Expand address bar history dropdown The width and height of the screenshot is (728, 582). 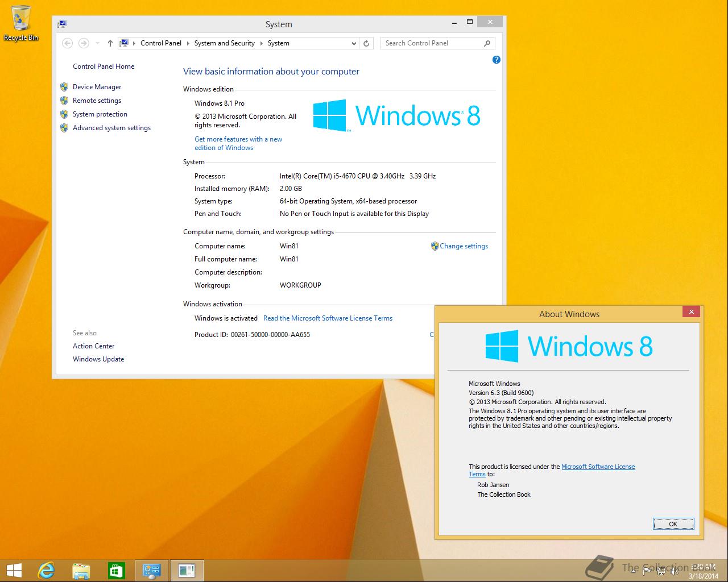coord(354,43)
